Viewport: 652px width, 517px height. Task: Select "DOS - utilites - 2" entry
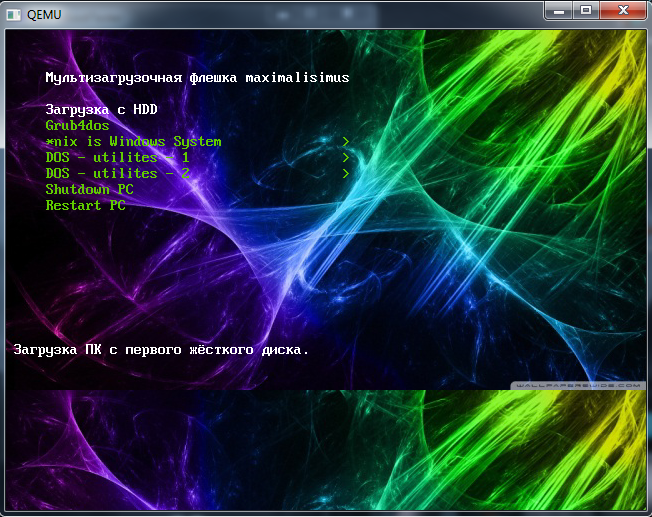(x=118, y=173)
